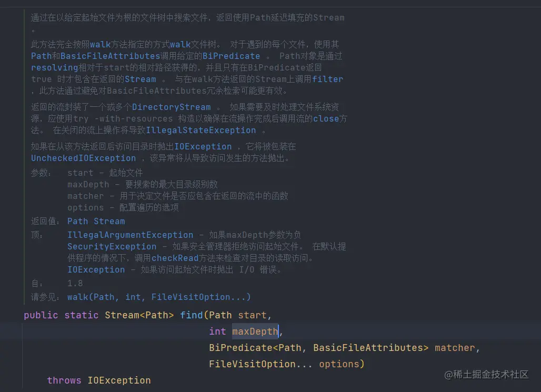Click FileVisitOption... type in the code
Screen dimensions: 541x392
click(261, 364)
